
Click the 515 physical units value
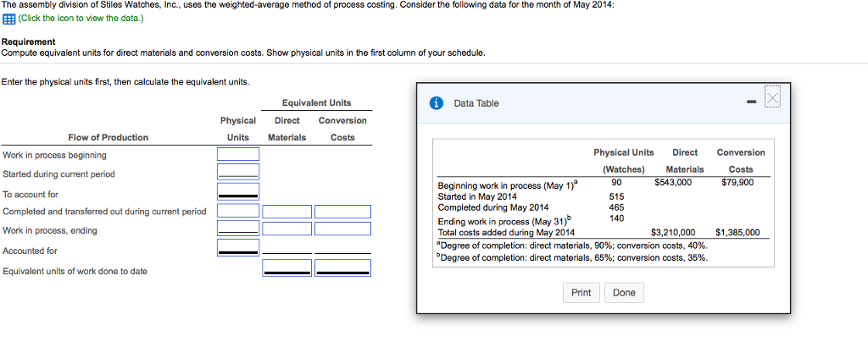pyautogui.click(x=617, y=196)
